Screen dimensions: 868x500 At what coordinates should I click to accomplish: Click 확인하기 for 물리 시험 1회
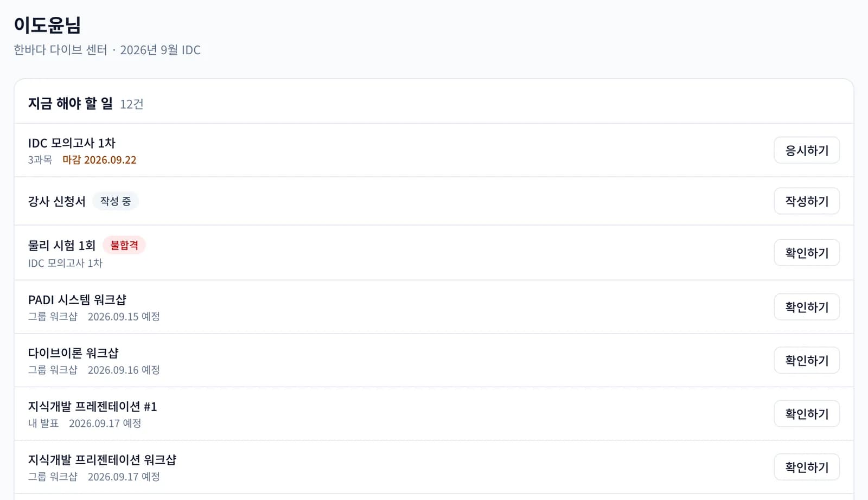tap(807, 253)
